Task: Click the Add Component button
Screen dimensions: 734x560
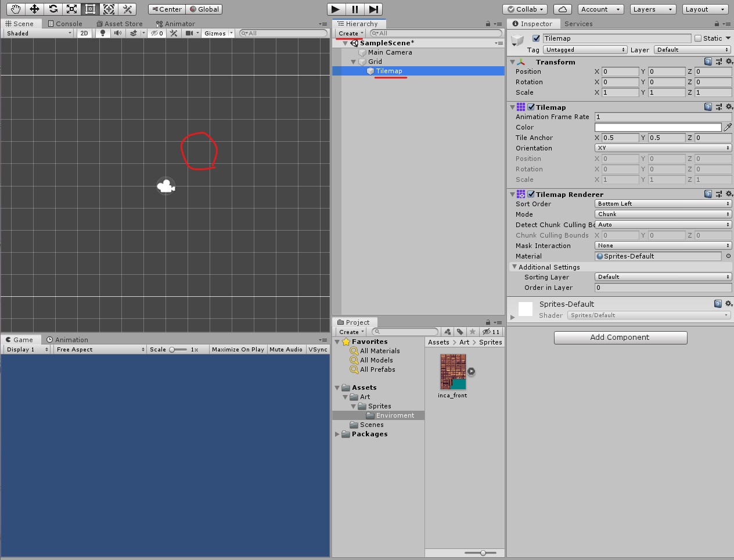Action: coord(620,338)
